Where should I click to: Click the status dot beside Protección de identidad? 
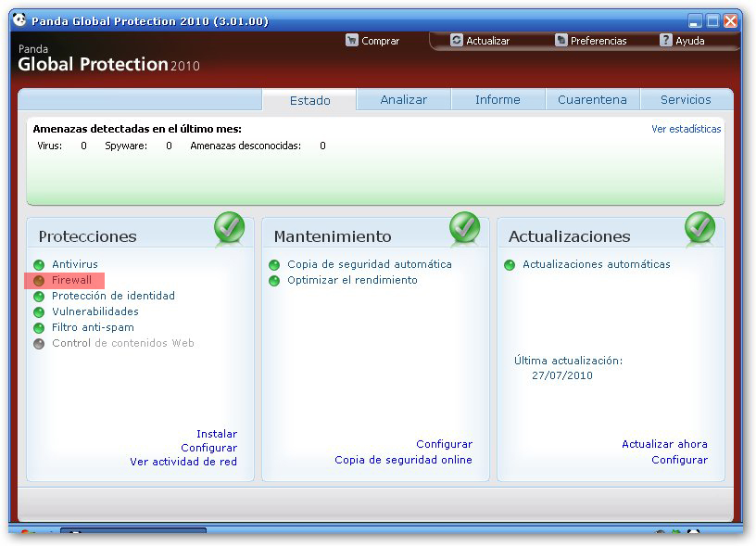(x=39, y=297)
